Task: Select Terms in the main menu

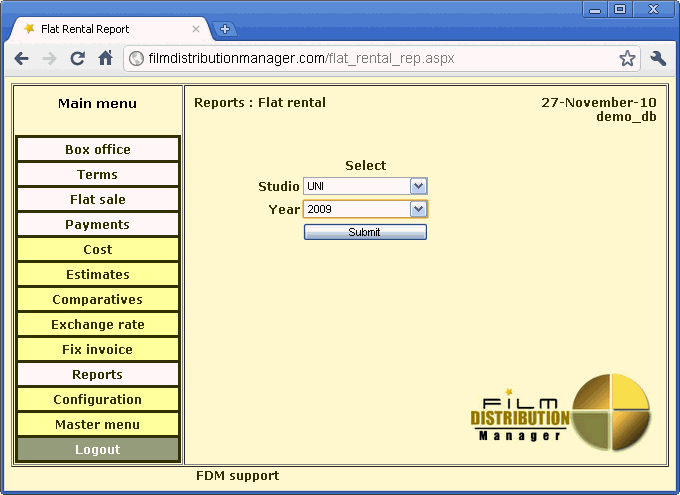Action: pos(98,175)
